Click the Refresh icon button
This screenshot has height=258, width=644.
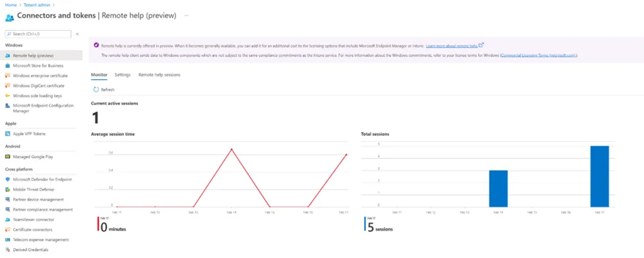coord(96,90)
